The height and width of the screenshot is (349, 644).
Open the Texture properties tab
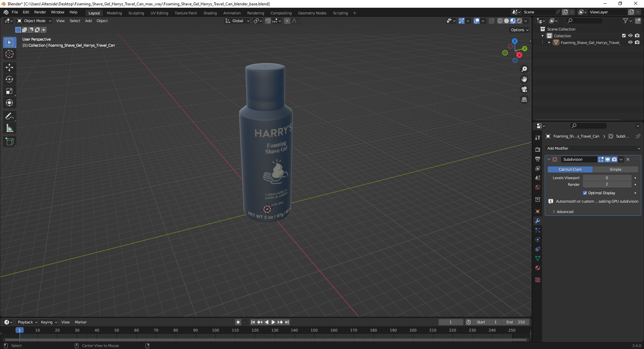point(538,280)
